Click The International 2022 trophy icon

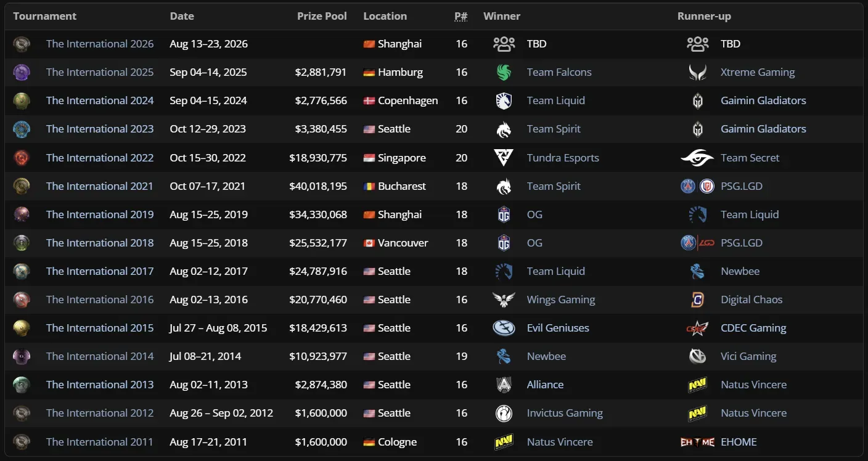click(22, 158)
